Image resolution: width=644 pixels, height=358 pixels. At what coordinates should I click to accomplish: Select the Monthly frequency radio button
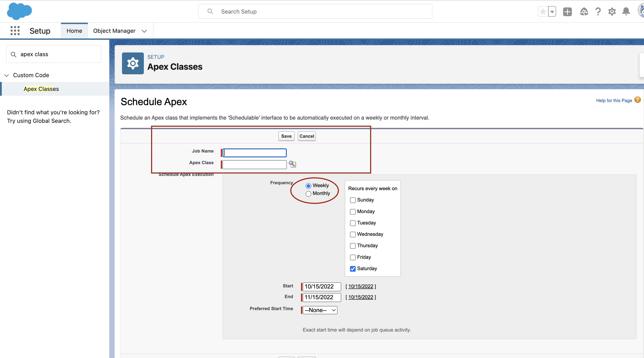308,194
